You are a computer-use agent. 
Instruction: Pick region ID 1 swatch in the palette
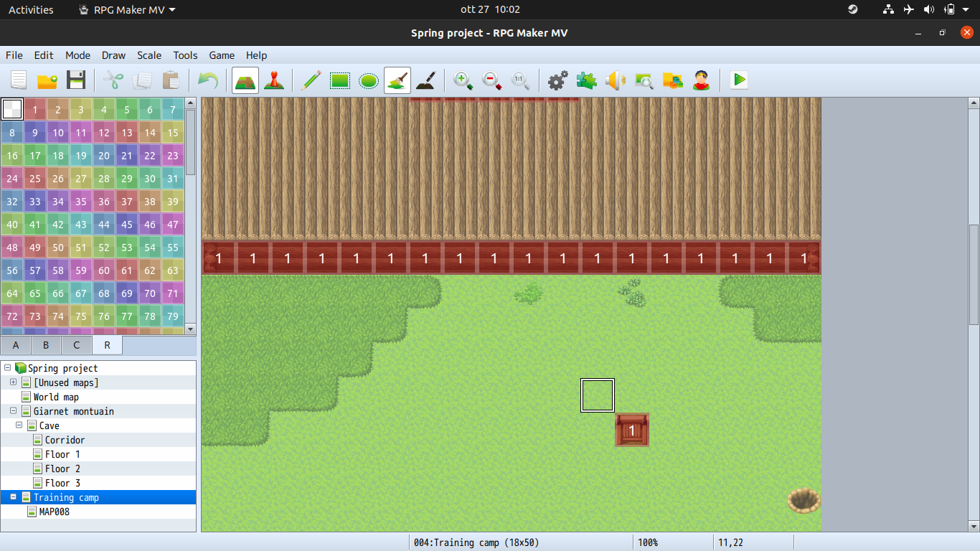(x=35, y=110)
